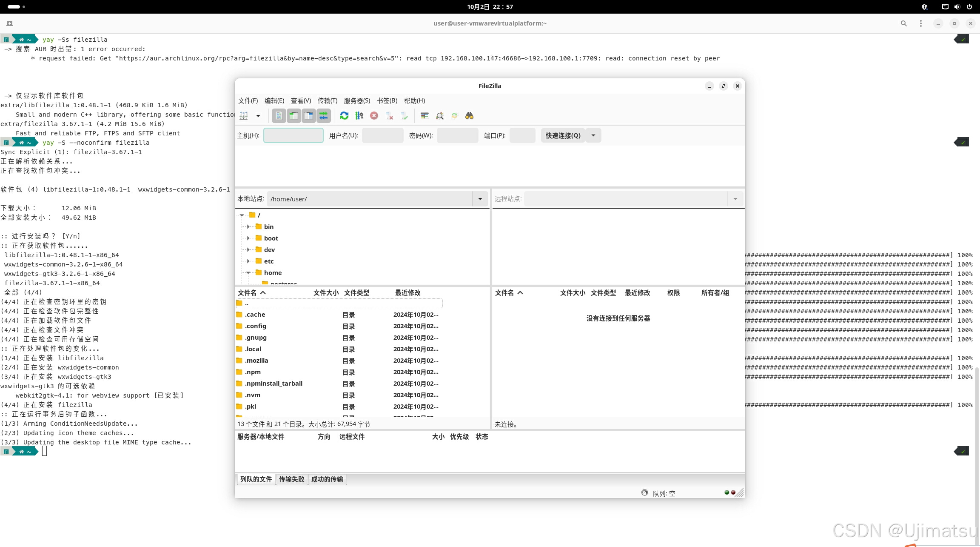Refresh the file and folder lists
Image resolution: width=980 pixels, height=547 pixels.
click(x=344, y=116)
